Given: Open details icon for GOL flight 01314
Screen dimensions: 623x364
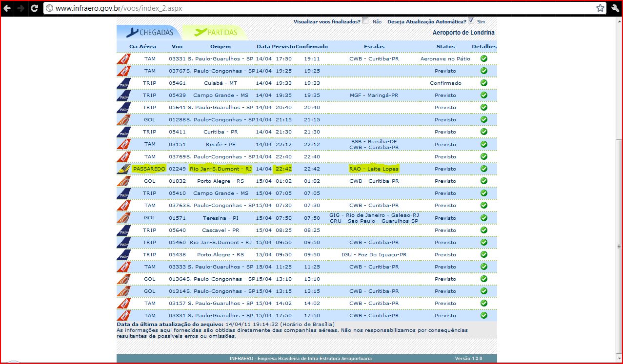Looking at the screenshot, I should 484,291.
